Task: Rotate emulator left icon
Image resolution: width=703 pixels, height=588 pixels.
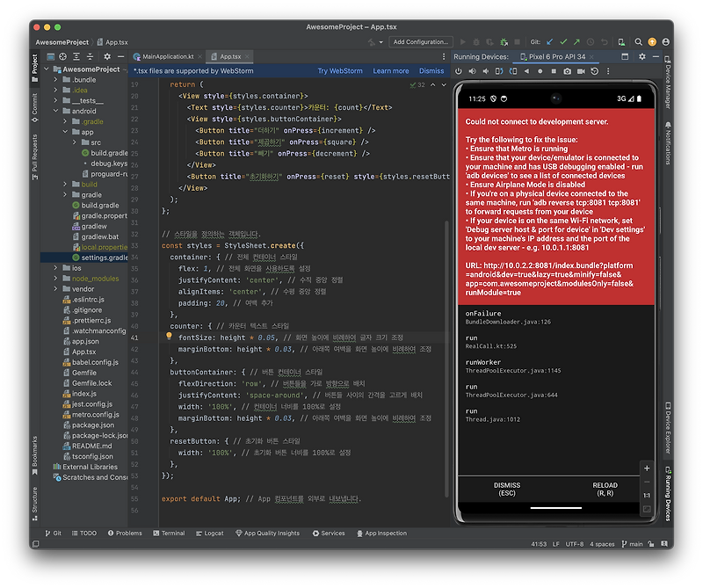Action: coord(499,71)
